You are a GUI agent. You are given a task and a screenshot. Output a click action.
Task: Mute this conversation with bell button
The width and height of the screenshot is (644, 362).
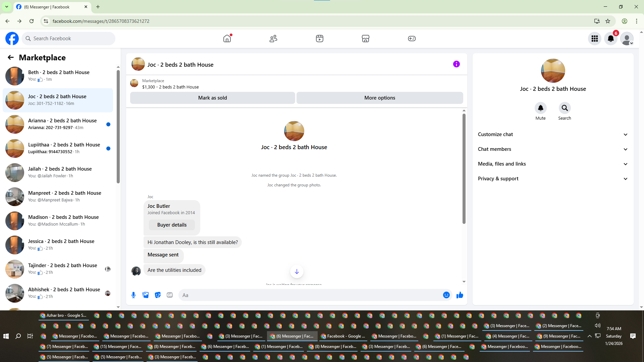click(540, 108)
